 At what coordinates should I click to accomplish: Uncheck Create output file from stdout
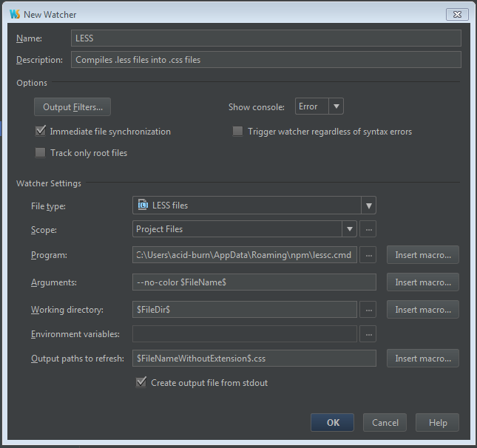141,382
